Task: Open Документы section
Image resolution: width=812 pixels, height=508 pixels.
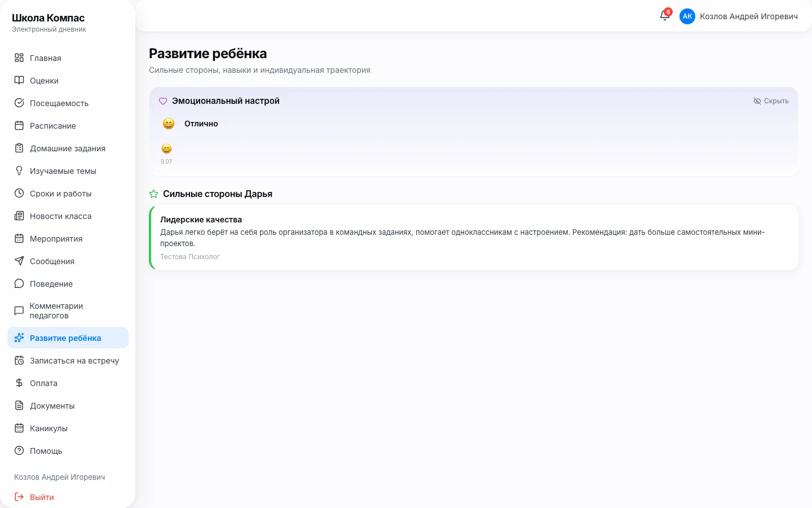Action: click(x=68, y=405)
